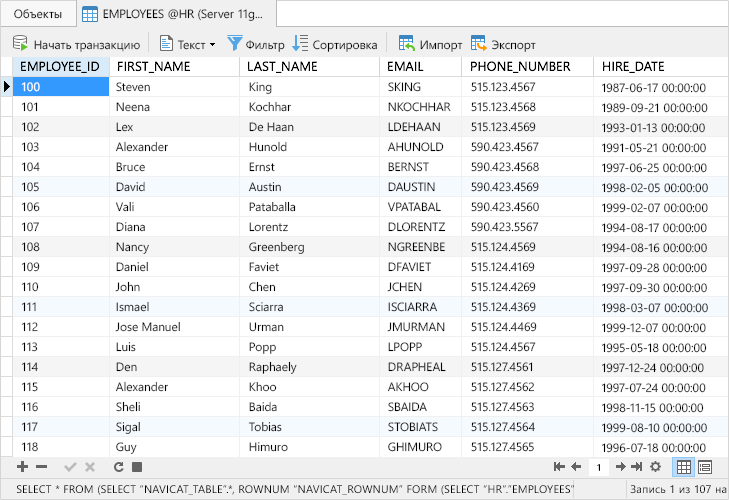Click the Sort (Сортировка) icon
Screen dimensions: 729x500
301,43
